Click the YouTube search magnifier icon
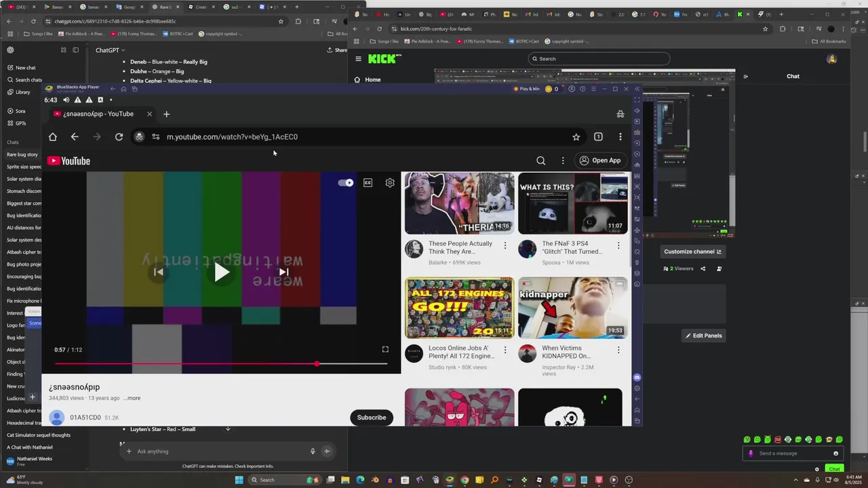The width and height of the screenshot is (868, 488). tap(540, 161)
